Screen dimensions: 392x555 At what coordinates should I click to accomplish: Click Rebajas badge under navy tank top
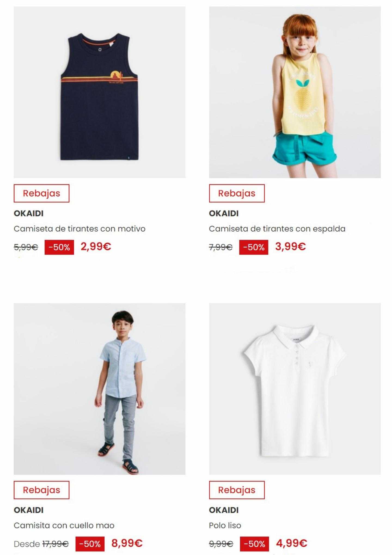point(42,193)
